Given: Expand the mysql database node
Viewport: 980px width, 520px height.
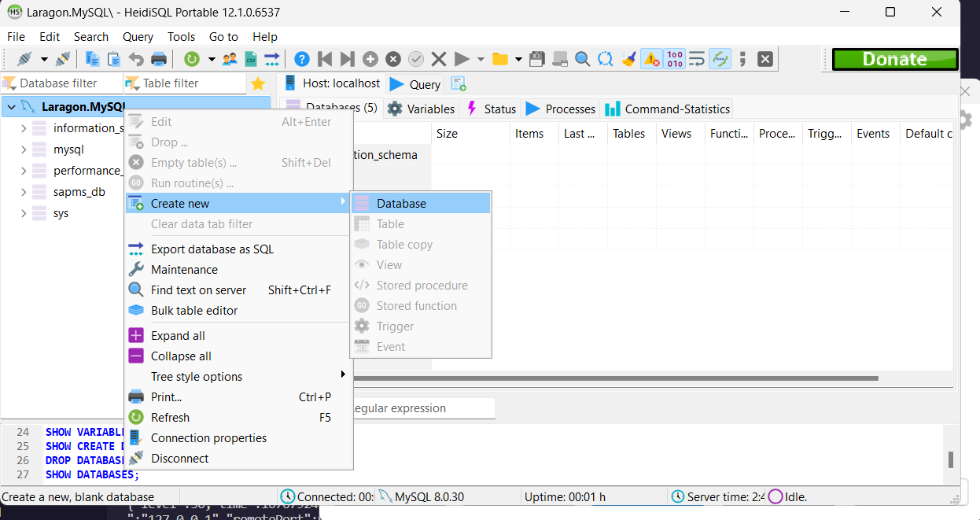Looking at the screenshot, I should click(x=23, y=149).
